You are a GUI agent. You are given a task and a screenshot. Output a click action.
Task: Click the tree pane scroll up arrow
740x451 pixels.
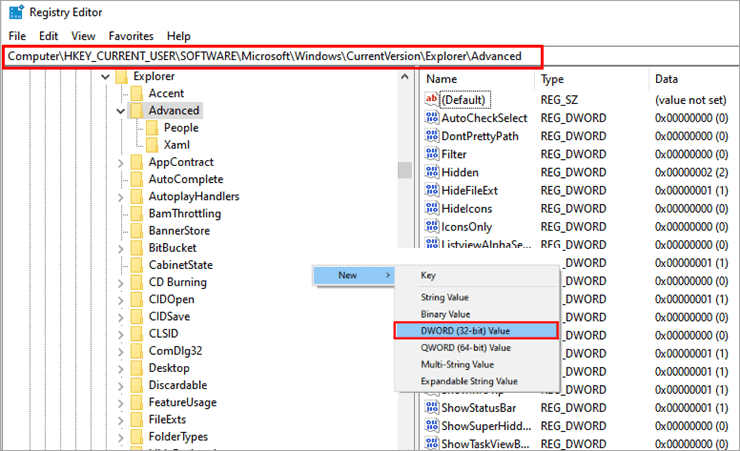click(x=404, y=76)
